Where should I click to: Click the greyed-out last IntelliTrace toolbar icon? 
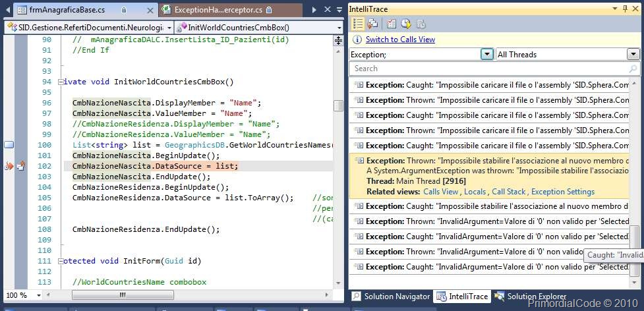pos(421,24)
